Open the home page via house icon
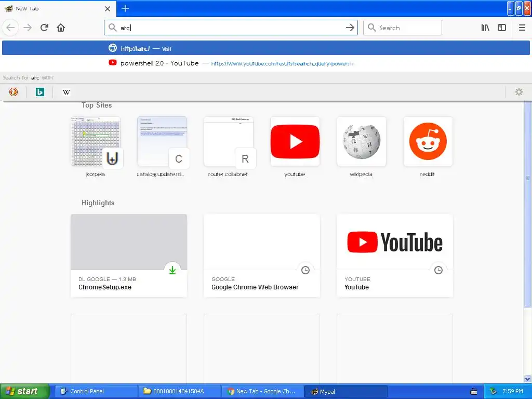The image size is (532, 399). [x=61, y=28]
